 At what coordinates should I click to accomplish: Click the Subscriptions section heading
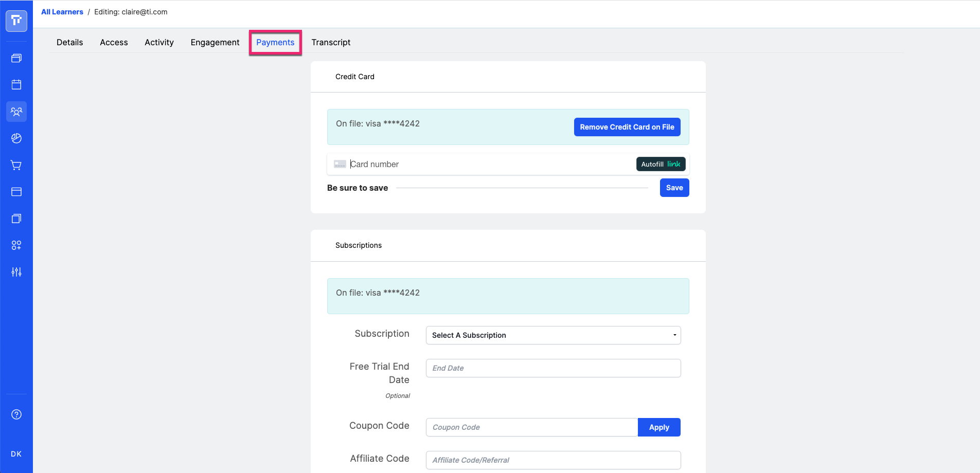coord(359,245)
